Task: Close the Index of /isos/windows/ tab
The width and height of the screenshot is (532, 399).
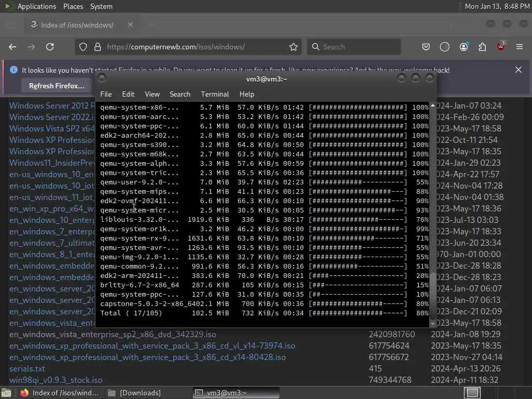Action: pyautogui.click(x=130, y=24)
